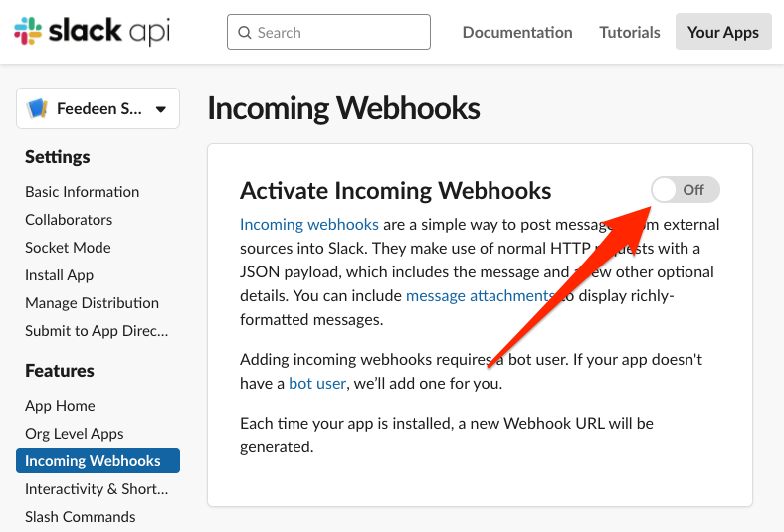Toggle Activate Incoming Webhooks on

tap(685, 189)
